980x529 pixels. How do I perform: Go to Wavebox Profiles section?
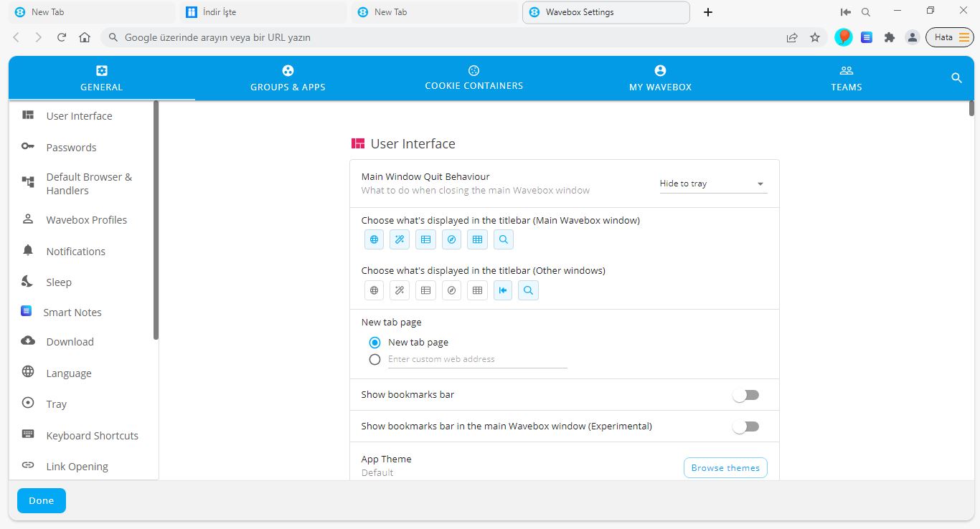pyautogui.click(x=80, y=220)
